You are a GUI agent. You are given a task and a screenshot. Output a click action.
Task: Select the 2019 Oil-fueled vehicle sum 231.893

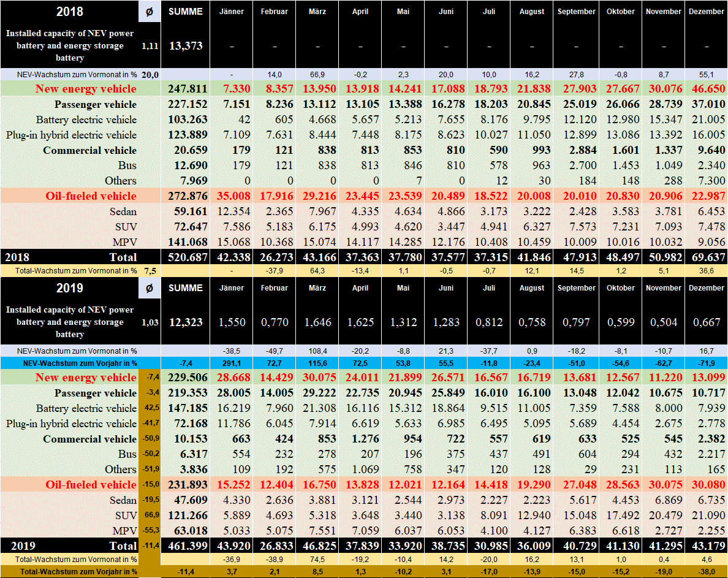(185, 485)
